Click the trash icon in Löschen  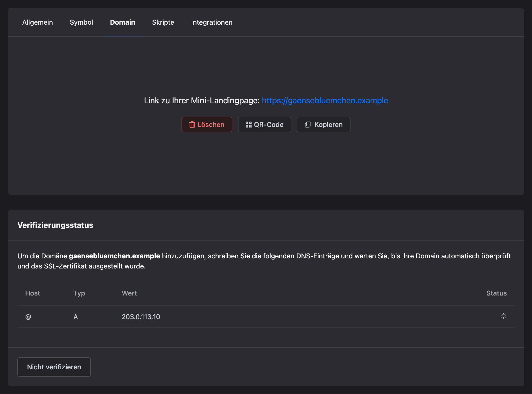(x=192, y=125)
